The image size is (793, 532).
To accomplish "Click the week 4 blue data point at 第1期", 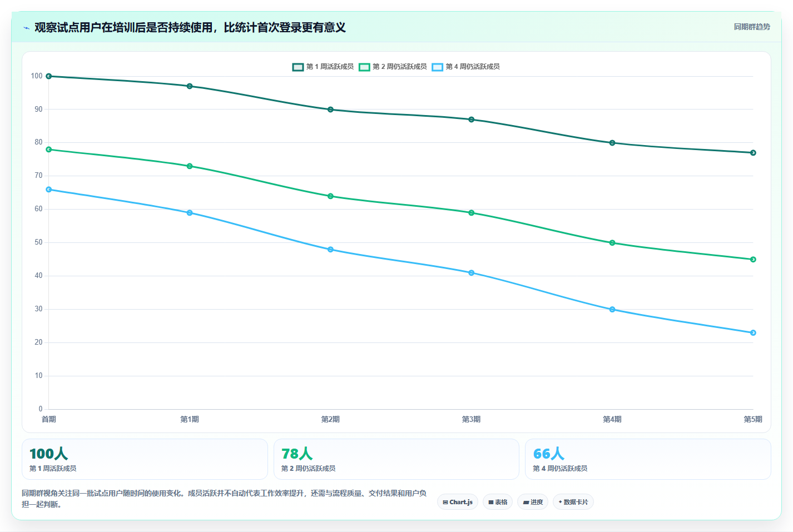I will pos(190,213).
